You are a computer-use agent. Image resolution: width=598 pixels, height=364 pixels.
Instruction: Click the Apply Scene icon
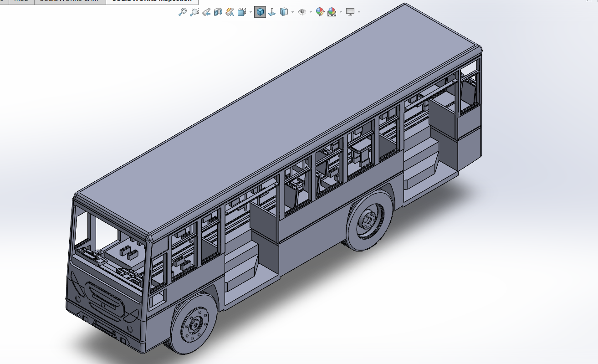coord(332,12)
